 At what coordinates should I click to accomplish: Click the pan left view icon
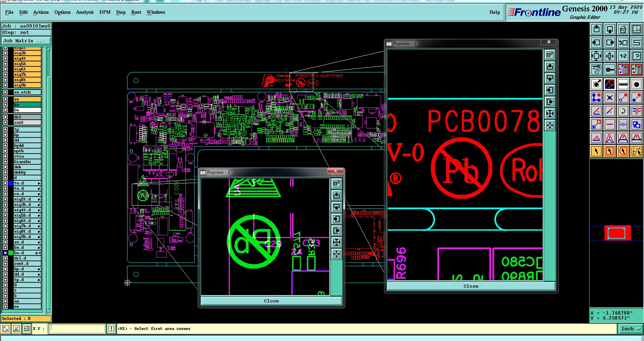(x=596, y=43)
